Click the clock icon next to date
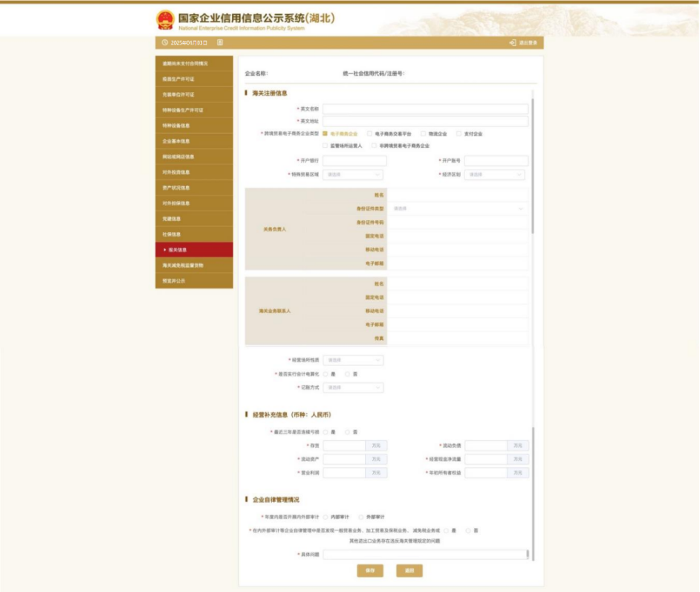Viewport: 700px width, 592px height. 165,42
